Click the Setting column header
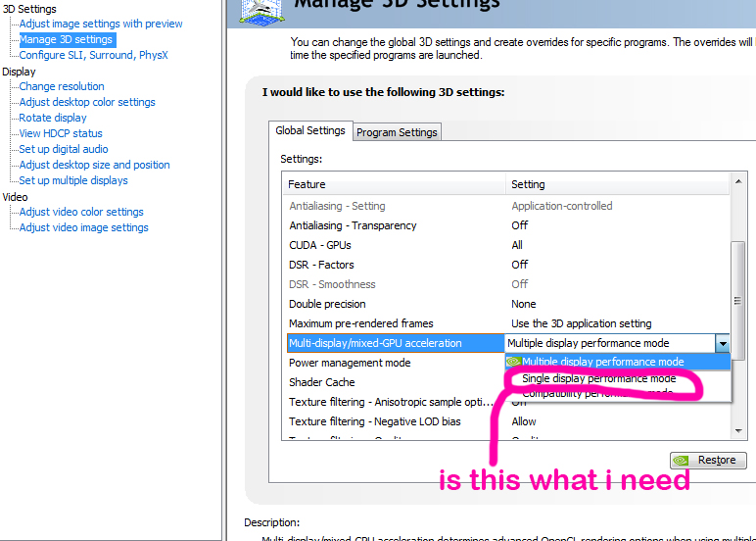Image resolution: width=756 pixels, height=541 pixels. tap(618, 184)
